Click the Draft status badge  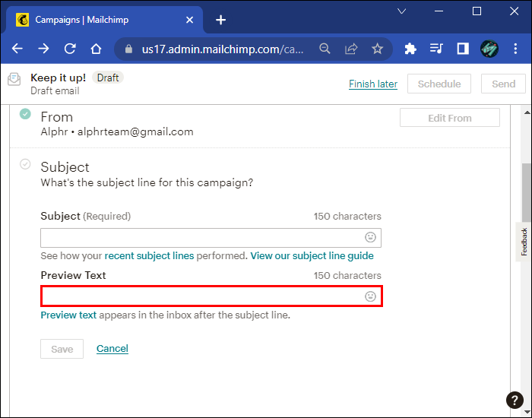click(x=108, y=78)
